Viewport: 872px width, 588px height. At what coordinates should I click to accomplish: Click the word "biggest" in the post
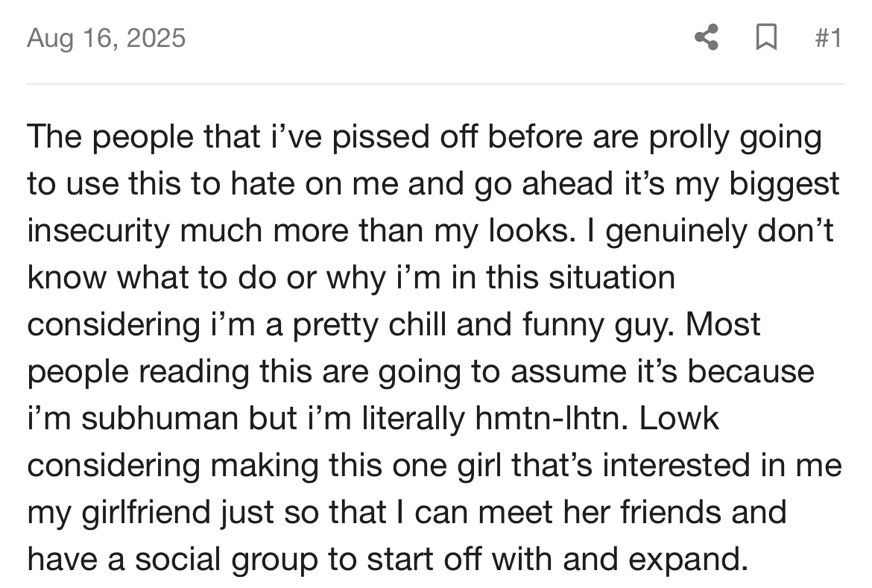point(784,184)
